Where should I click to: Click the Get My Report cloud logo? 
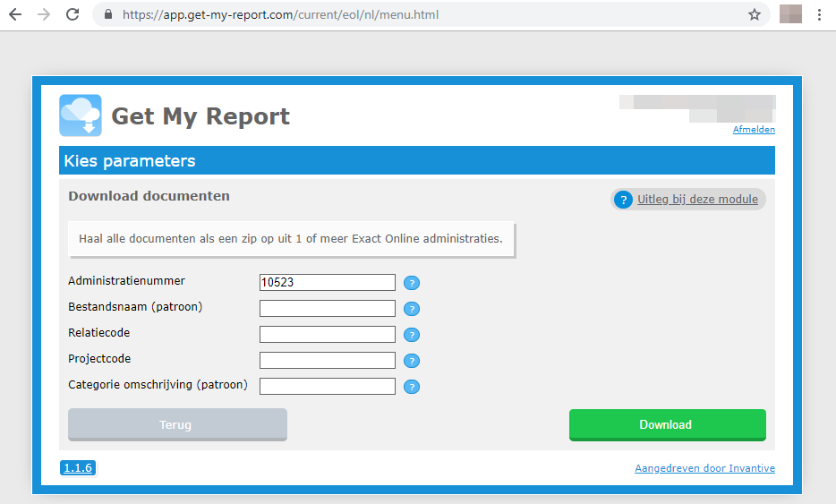click(81, 115)
